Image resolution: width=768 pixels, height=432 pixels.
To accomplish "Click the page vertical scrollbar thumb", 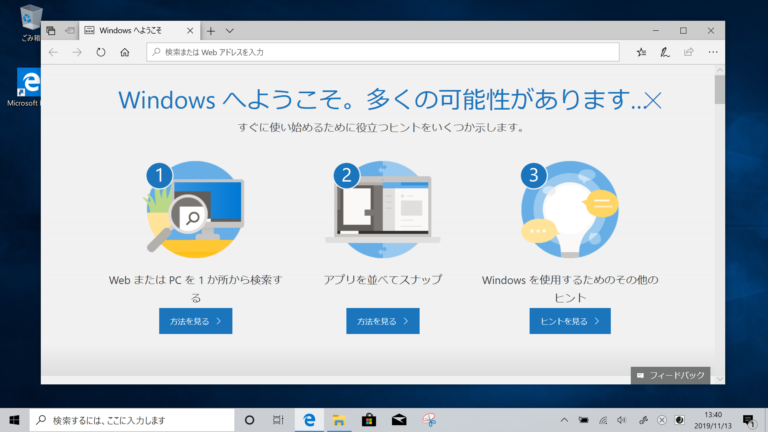I will coord(719,90).
